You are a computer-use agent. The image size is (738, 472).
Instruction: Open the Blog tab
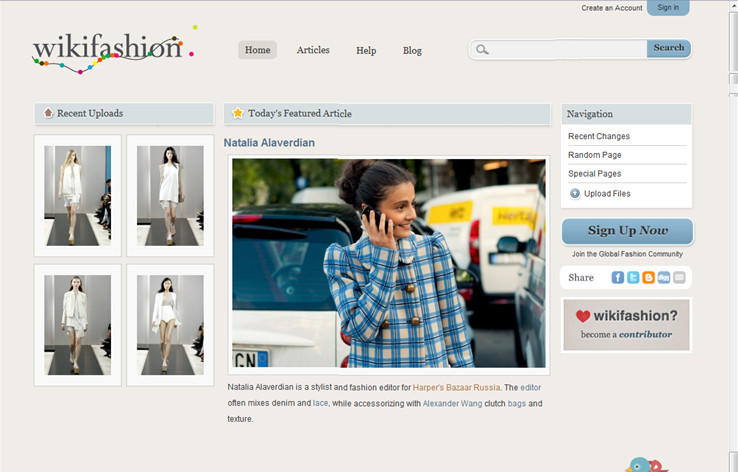pyautogui.click(x=412, y=50)
